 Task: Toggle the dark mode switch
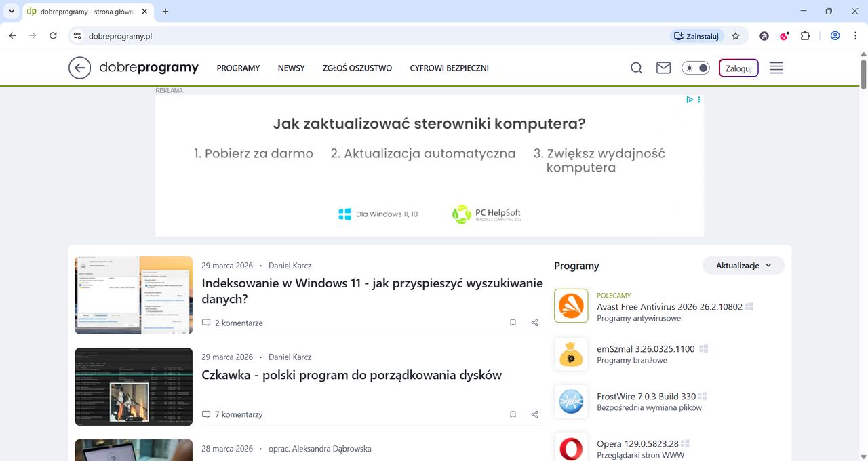(696, 68)
